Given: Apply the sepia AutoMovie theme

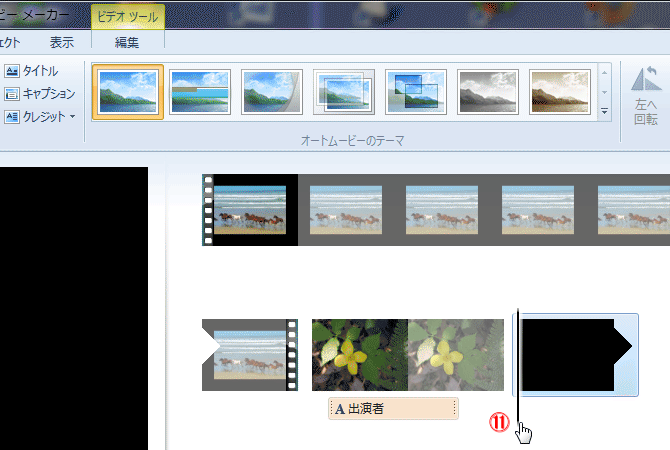Looking at the screenshot, I should point(560,92).
